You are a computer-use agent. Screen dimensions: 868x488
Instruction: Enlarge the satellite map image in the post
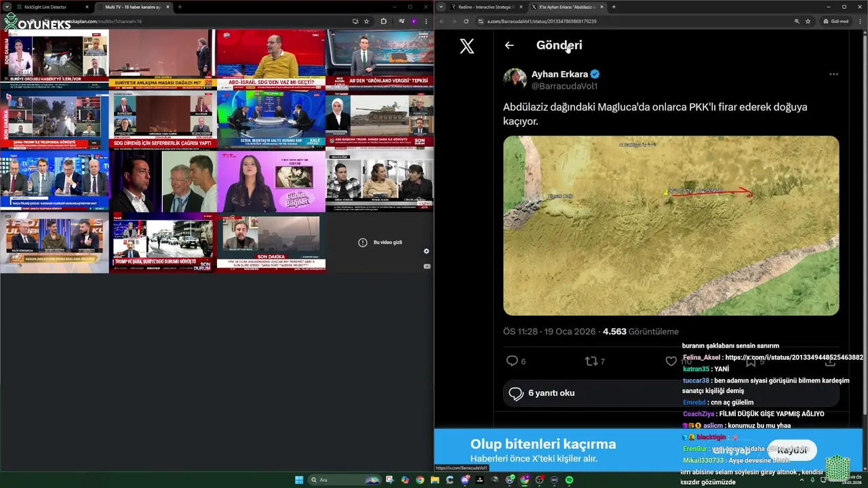coord(671,226)
